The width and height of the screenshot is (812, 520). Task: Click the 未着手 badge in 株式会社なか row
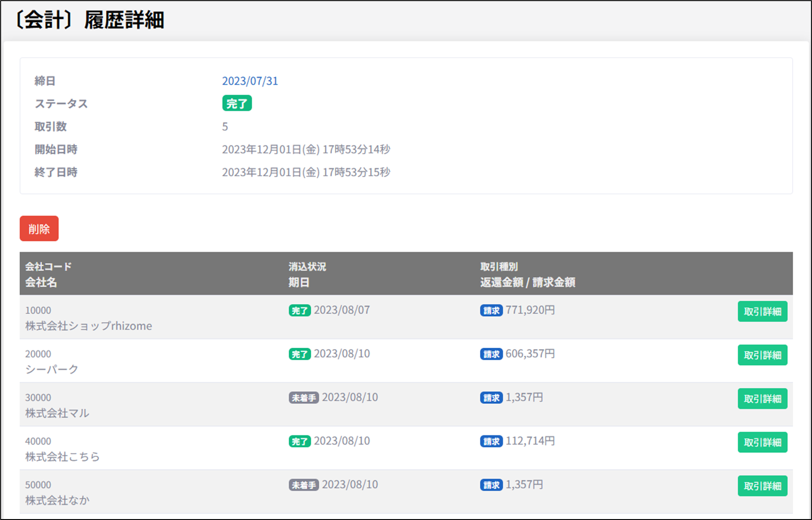tap(304, 485)
